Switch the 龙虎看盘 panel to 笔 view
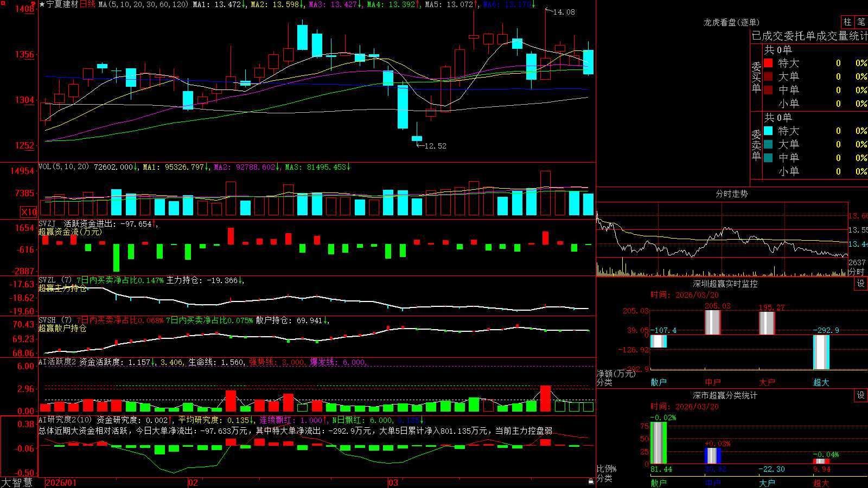Viewport: 868px width, 488px height. pyautogui.click(x=861, y=22)
